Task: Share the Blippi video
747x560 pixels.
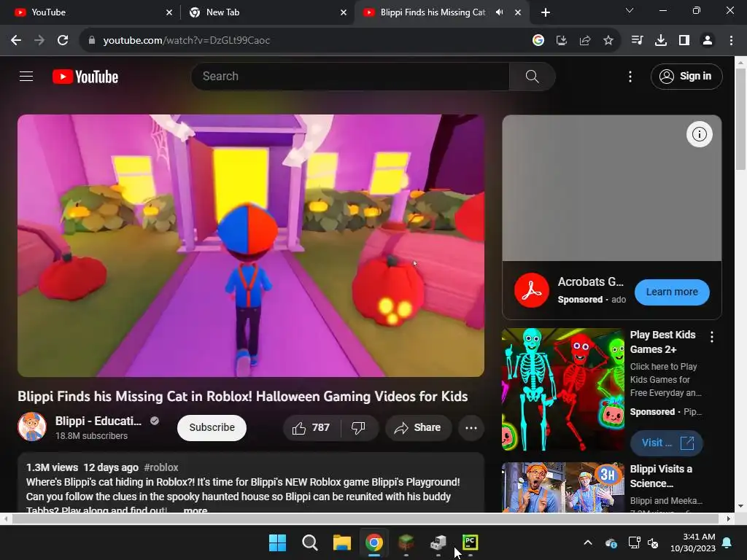Action: (x=417, y=427)
